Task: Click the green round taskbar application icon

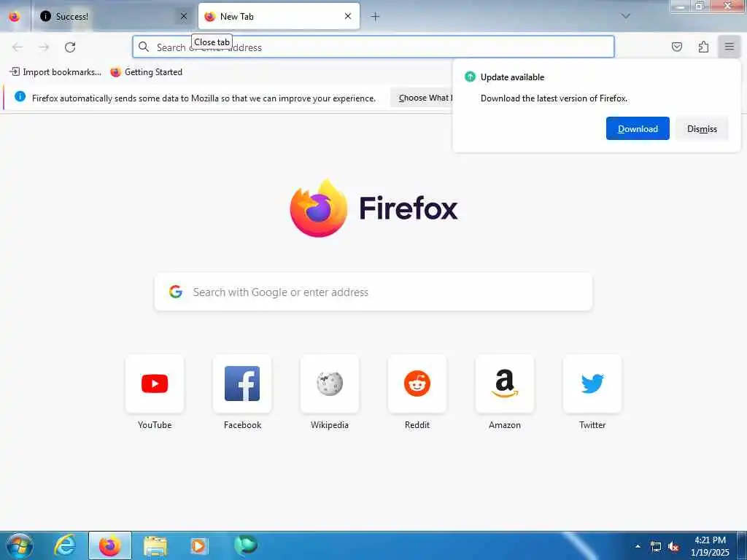Action: (246, 545)
